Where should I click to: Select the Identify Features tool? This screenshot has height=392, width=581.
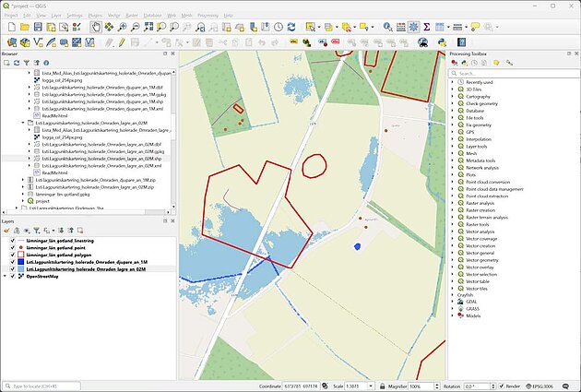(387, 27)
